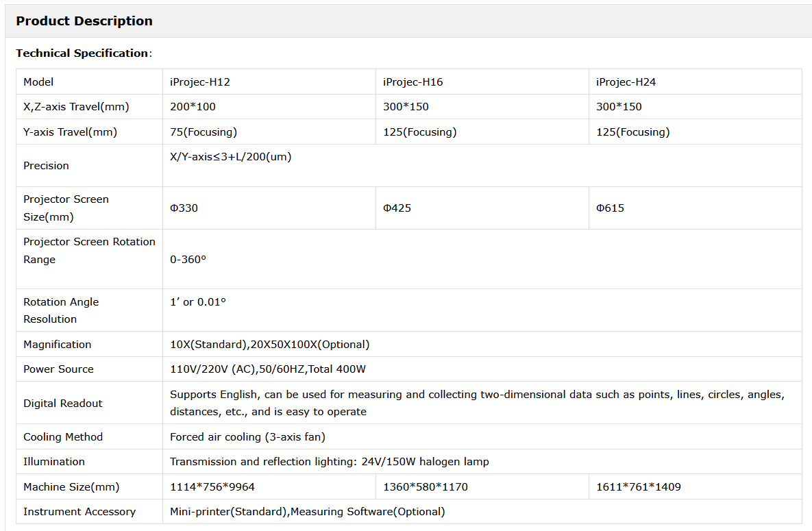
Task: Click the Product Description heading
Action: (84, 21)
